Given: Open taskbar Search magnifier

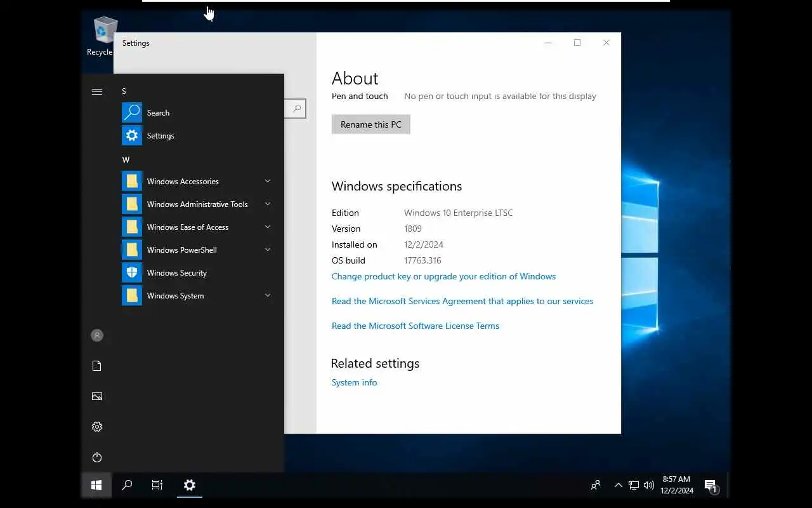Looking at the screenshot, I should [127, 485].
